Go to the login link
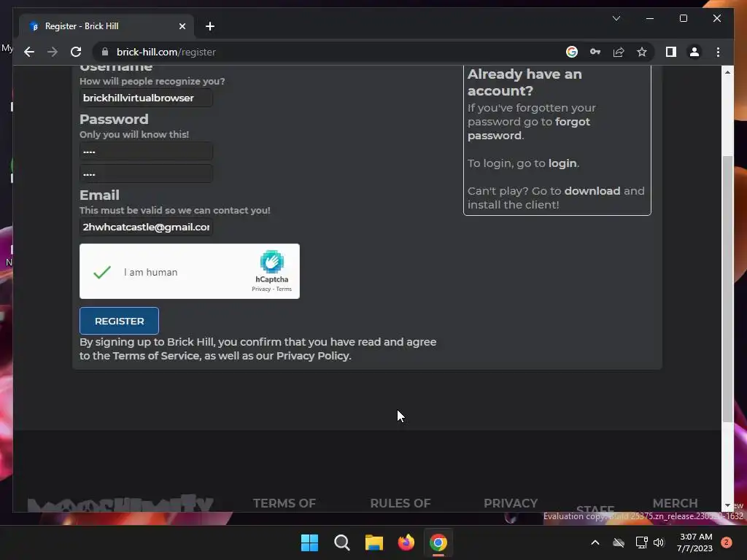 [x=562, y=163]
